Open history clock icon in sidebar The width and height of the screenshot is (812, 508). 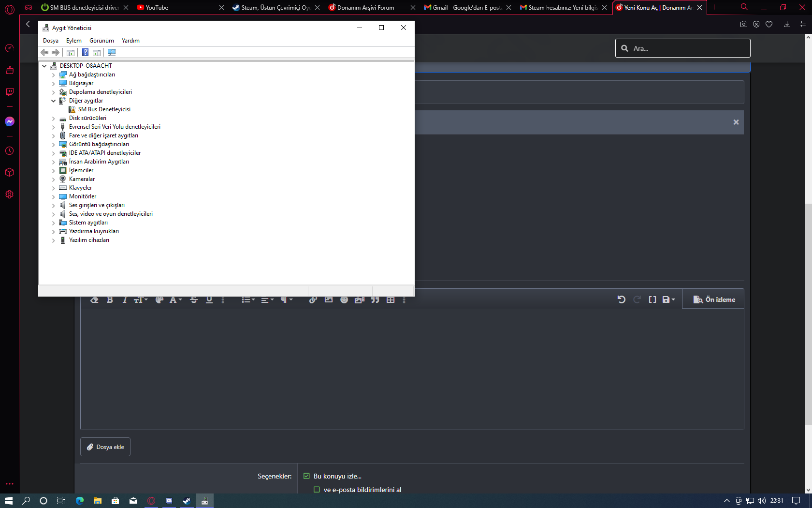10,151
